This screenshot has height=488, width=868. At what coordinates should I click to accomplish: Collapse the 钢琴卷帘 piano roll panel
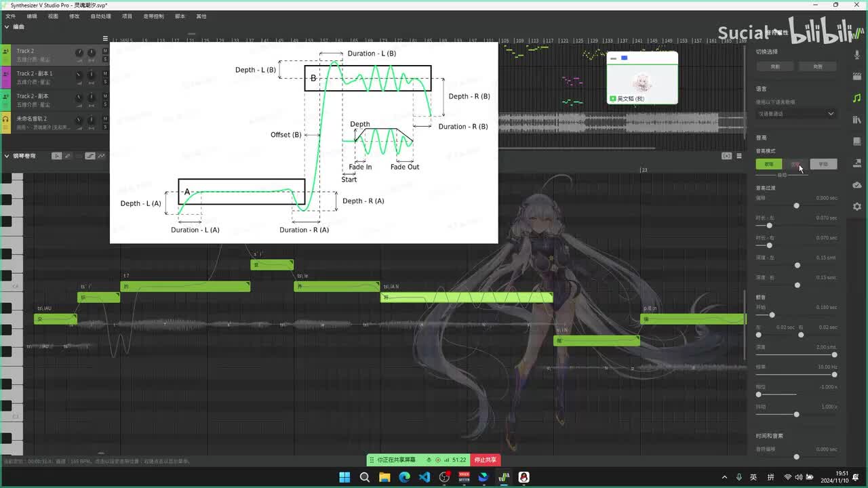[7, 156]
